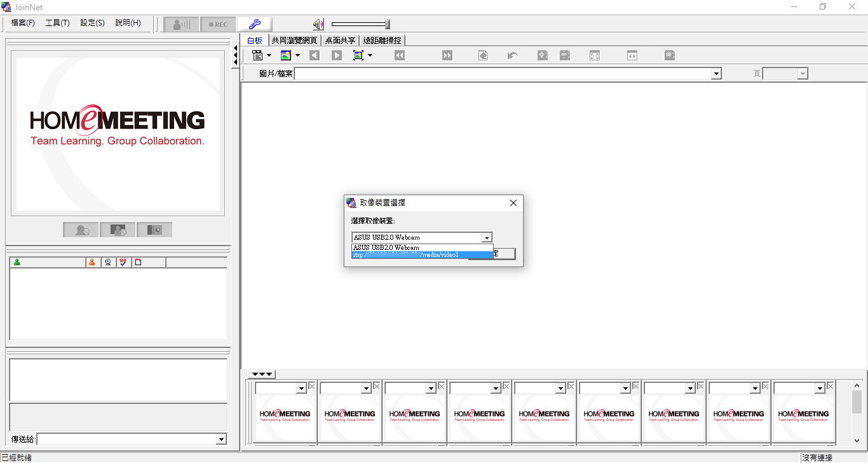
Task: Close the rightmost video thumbnail
Action: tap(830, 386)
